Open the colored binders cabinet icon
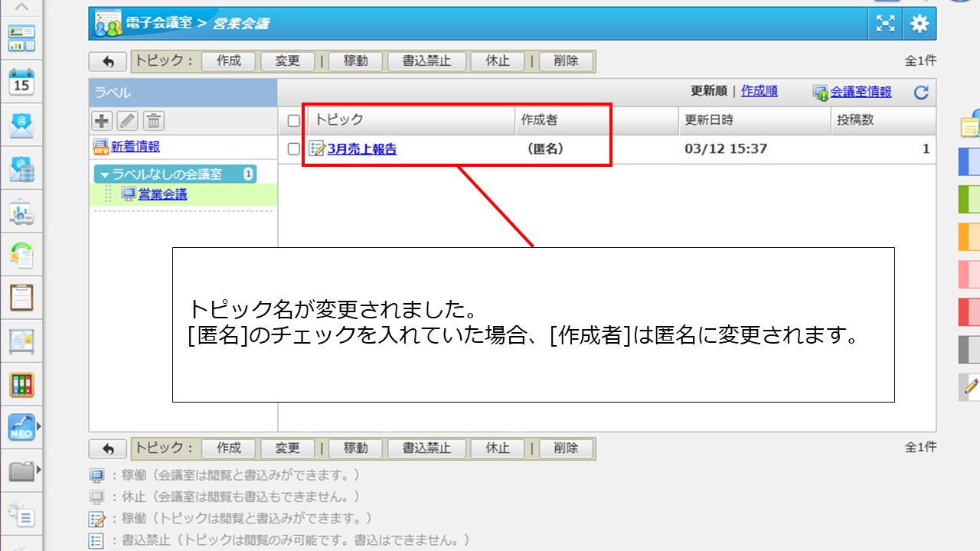 pos(21,384)
